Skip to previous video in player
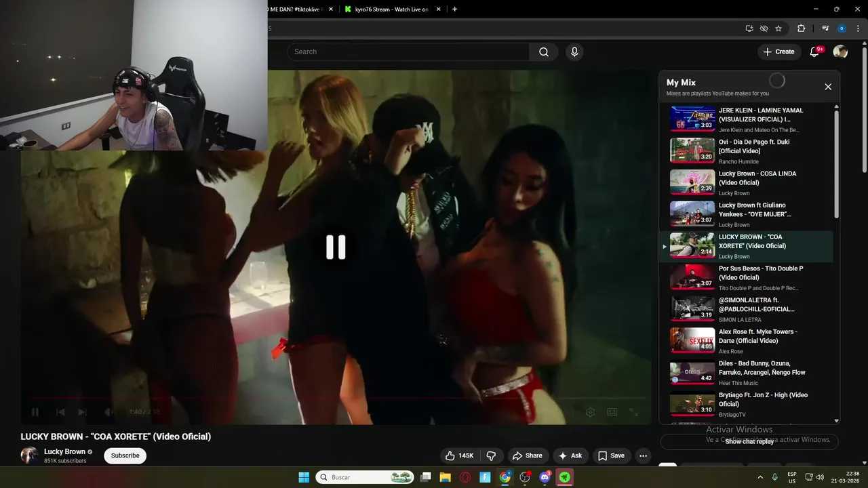 [x=60, y=411]
